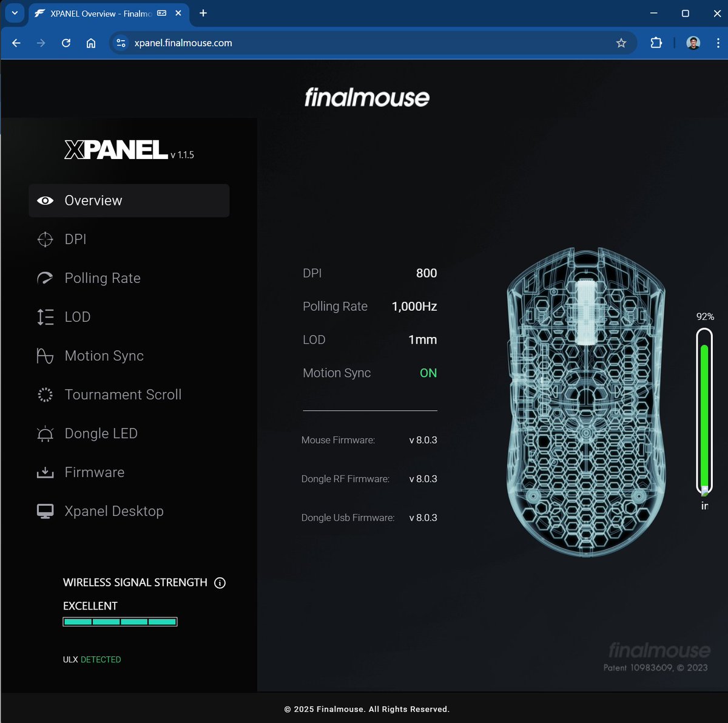Screen dimensions: 728x723
Task: Click the Mouse Firmware: label
Action: [x=338, y=440]
